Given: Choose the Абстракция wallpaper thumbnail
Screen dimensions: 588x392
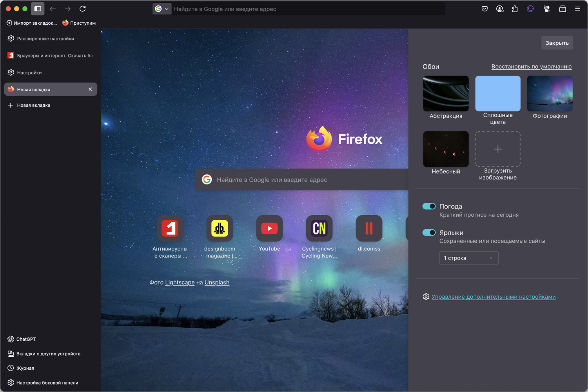Looking at the screenshot, I should point(446,93).
